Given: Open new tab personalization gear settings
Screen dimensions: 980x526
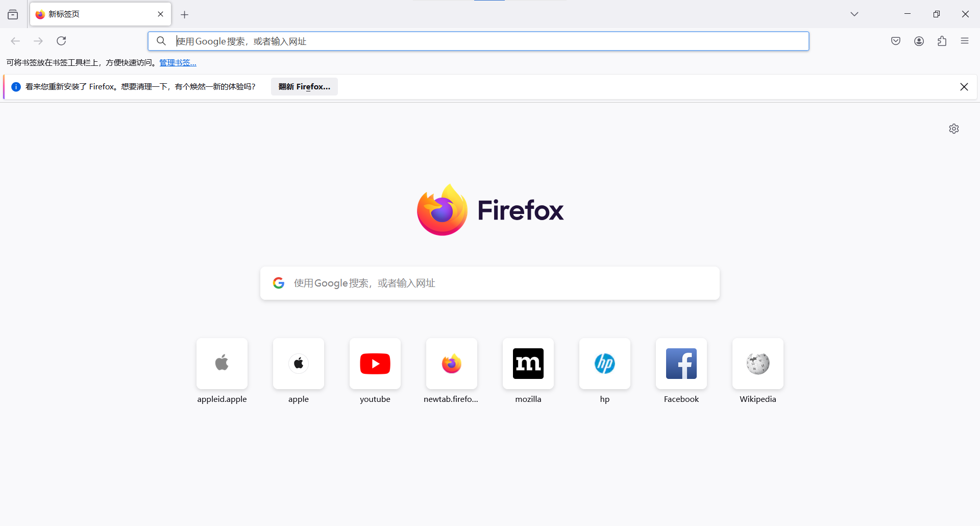Looking at the screenshot, I should tap(953, 129).
